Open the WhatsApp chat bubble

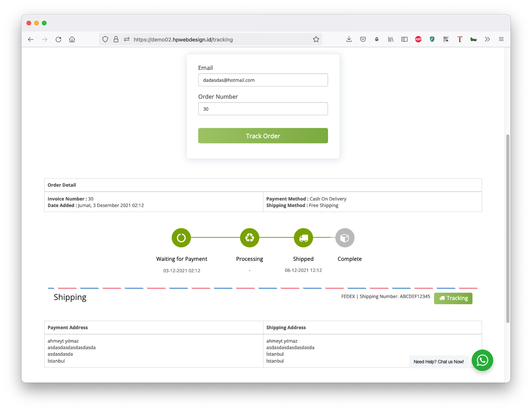[x=482, y=360]
